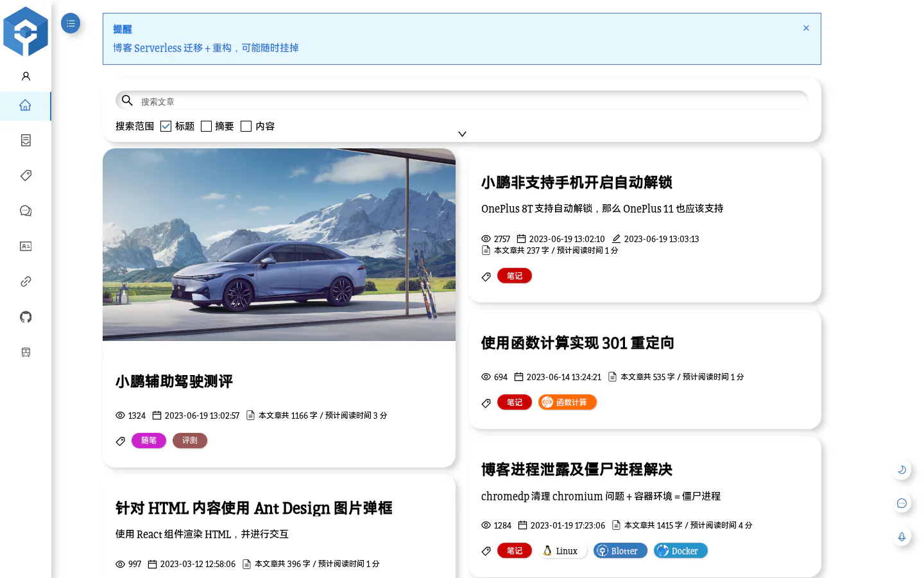This screenshot has height=578, width=924.
Task: Click the magnifier search icon
Action: point(127,100)
